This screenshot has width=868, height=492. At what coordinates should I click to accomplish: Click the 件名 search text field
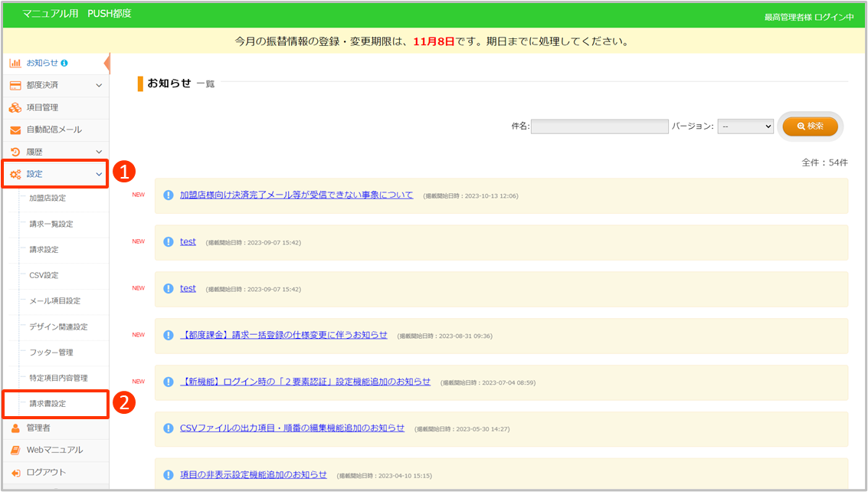coord(599,126)
